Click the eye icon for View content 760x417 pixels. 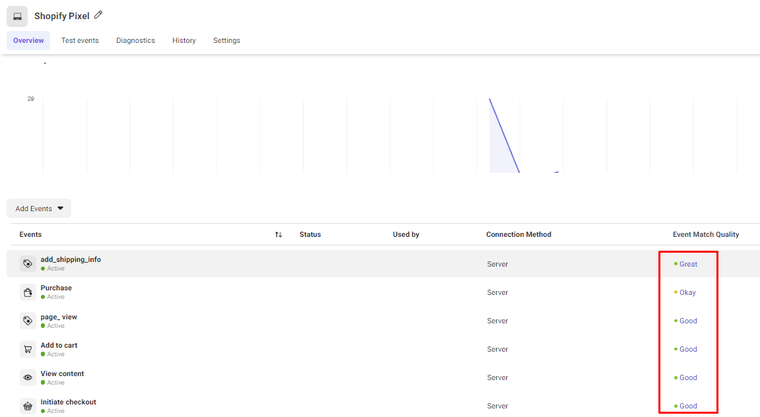pos(28,377)
